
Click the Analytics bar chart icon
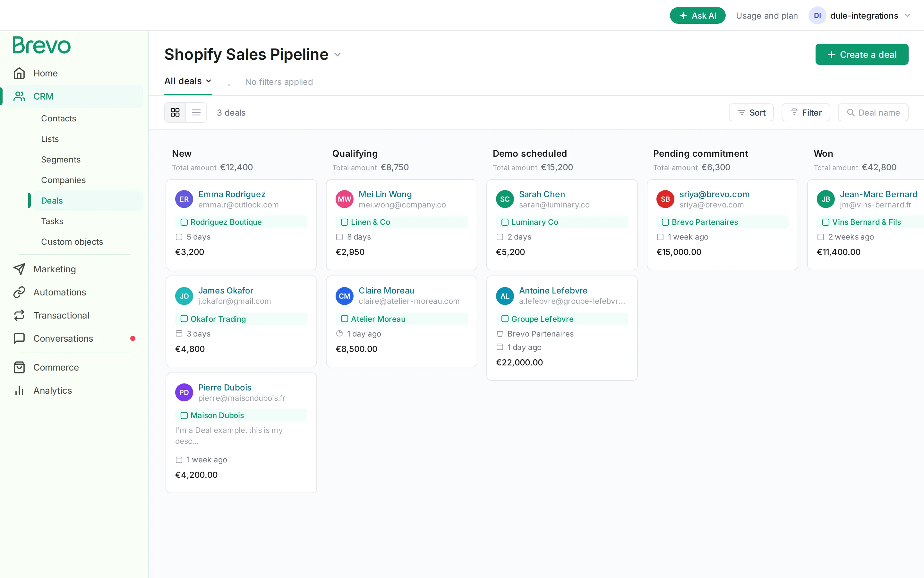[x=19, y=390]
